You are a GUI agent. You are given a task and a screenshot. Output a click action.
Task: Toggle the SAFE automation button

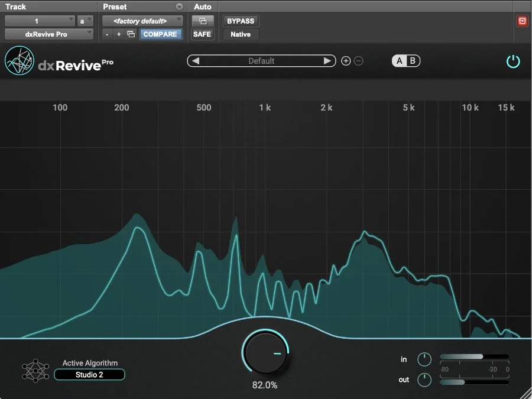pyautogui.click(x=202, y=34)
